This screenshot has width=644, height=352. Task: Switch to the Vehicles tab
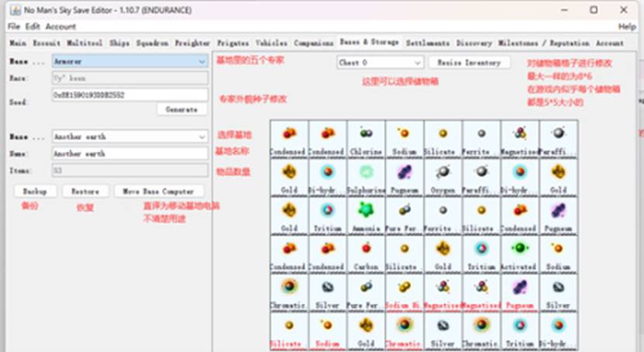coord(271,43)
